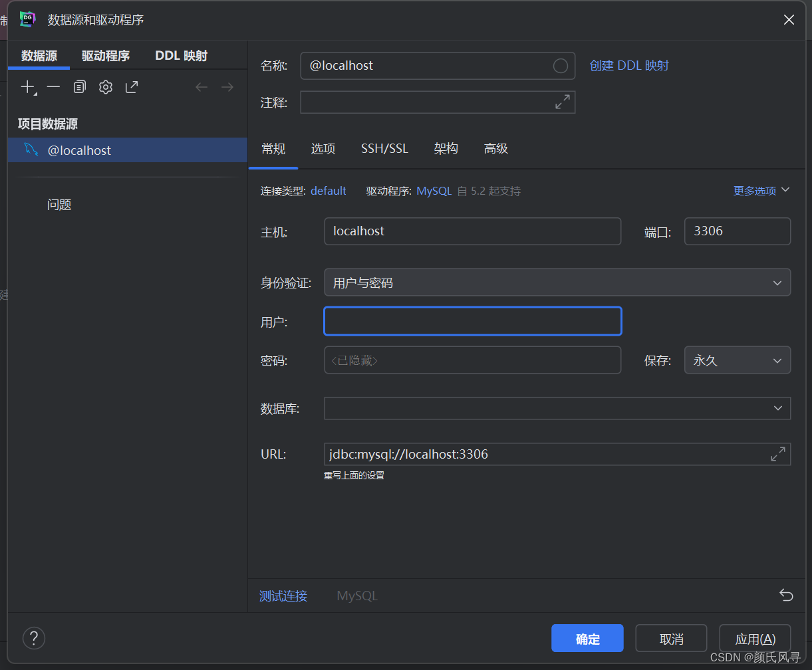The image size is (812, 670).
Task: Click the 用户 username field
Action: 473,321
